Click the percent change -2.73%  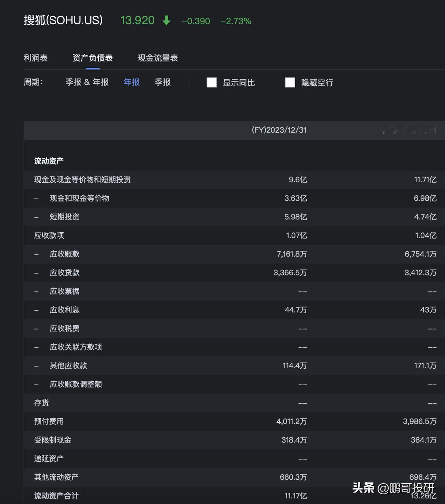236,21
